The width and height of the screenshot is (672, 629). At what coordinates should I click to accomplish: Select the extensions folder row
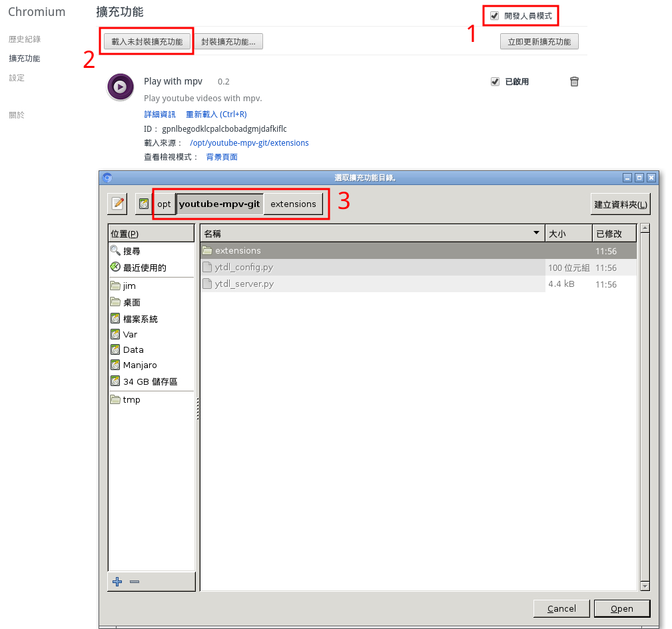pos(418,250)
